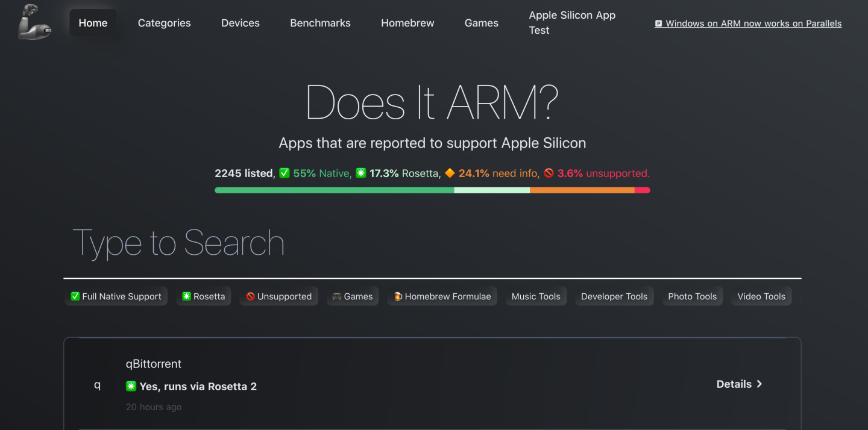868x430 pixels.
Task: Click the qBittorrent app name
Action: pyautogui.click(x=153, y=364)
